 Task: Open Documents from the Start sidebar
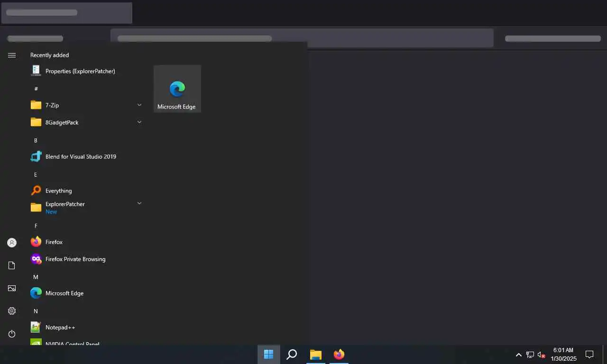click(12, 265)
